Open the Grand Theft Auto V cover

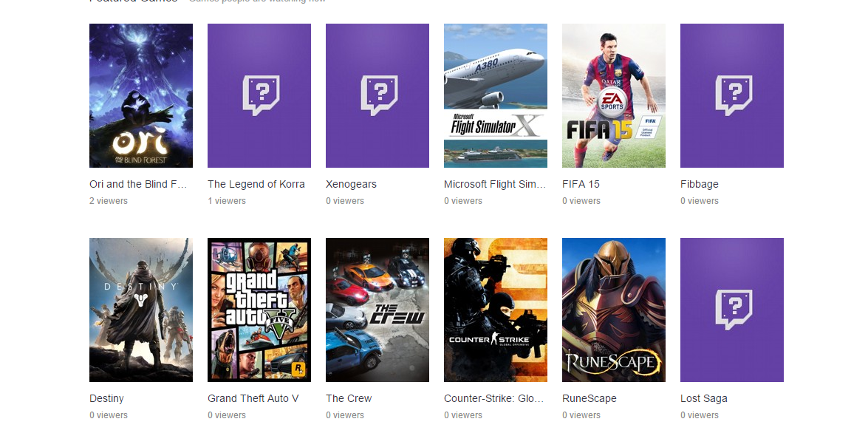click(259, 310)
